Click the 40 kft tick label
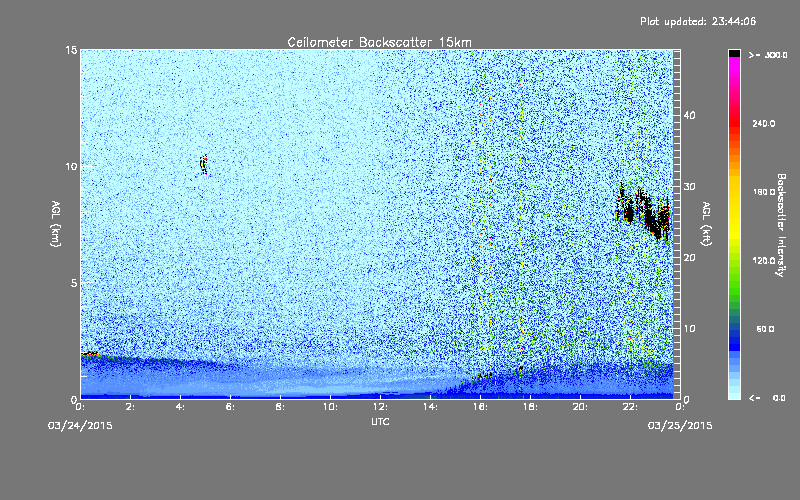Screen dimensions: 800x500 pyautogui.click(x=689, y=115)
